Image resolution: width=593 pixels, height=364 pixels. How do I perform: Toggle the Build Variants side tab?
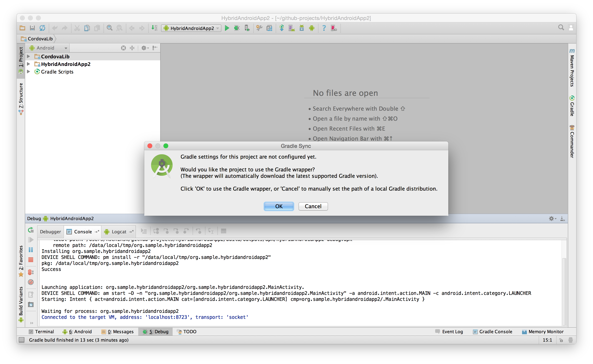[21, 304]
